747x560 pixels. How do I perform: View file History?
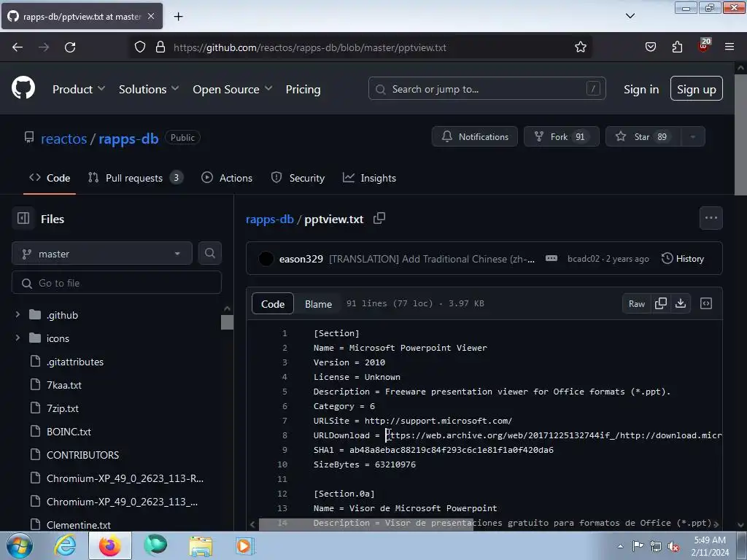(682, 259)
